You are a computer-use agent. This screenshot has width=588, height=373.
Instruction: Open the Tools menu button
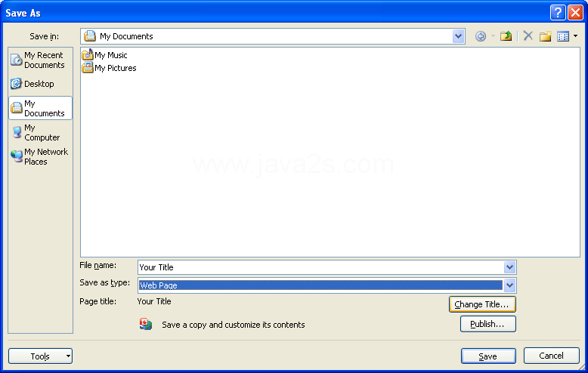pyautogui.click(x=41, y=356)
